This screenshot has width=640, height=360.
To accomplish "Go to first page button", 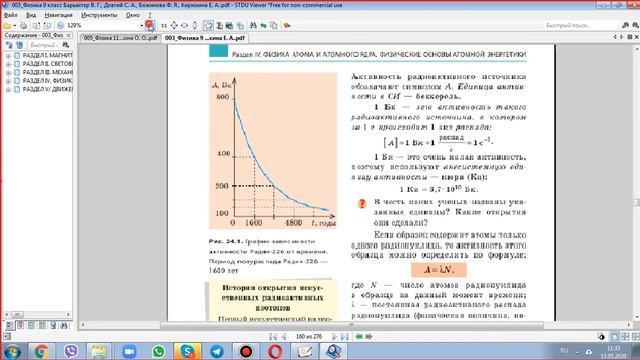I will (x=273, y=337).
